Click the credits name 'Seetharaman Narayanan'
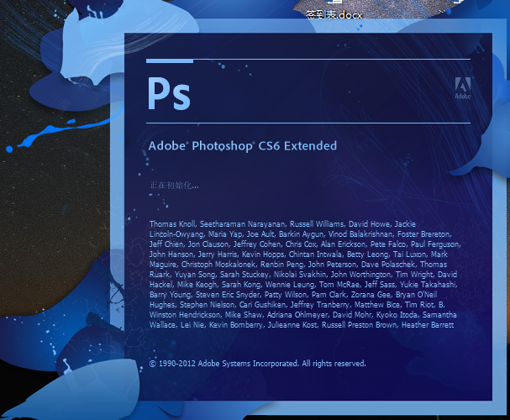Image resolution: width=510 pixels, height=420 pixels. pyautogui.click(x=242, y=224)
